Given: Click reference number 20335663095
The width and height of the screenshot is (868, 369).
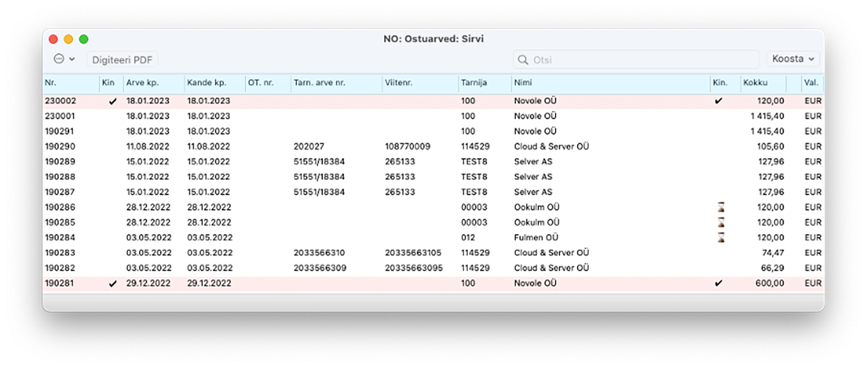Looking at the screenshot, I should tap(414, 268).
